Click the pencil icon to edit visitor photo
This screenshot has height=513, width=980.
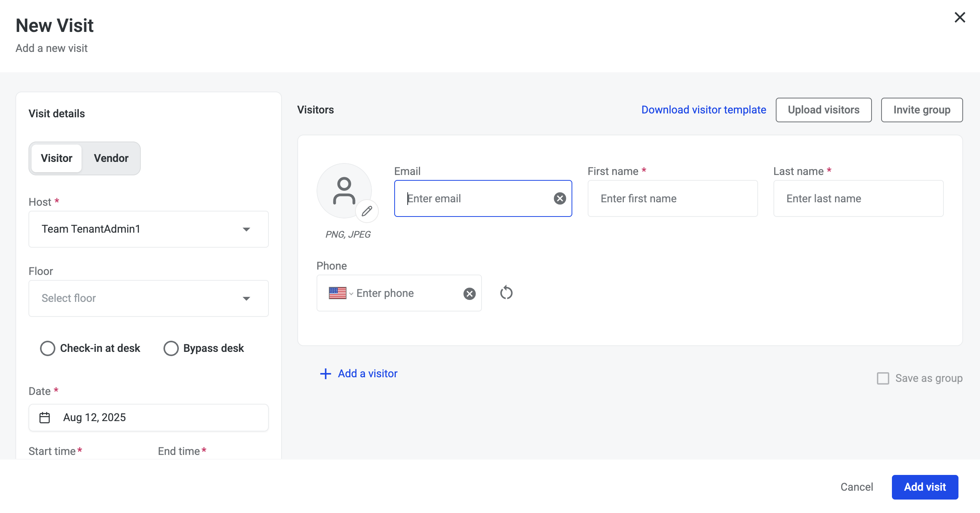click(x=367, y=211)
